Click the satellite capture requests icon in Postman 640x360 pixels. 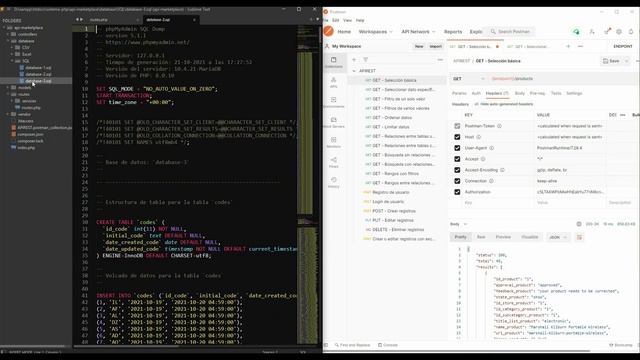point(607,31)
